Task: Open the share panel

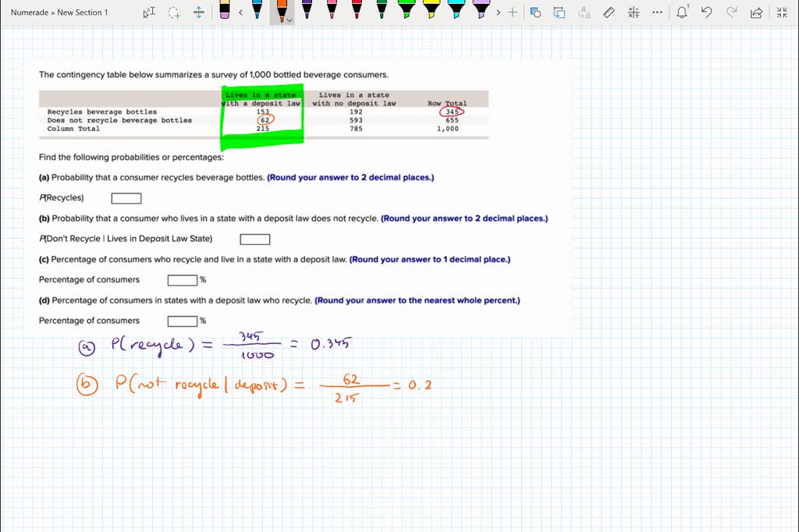Action: point(755,12)
